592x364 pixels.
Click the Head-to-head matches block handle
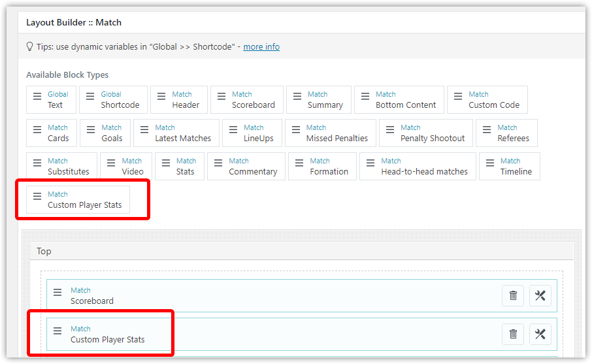pyautogui.click(x=370, y=163)
